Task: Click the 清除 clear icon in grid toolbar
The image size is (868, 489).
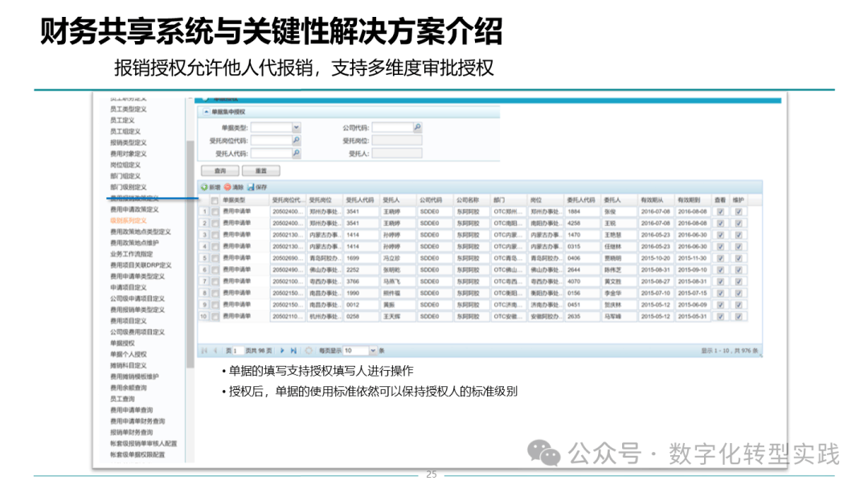Action: pos(227,187)
